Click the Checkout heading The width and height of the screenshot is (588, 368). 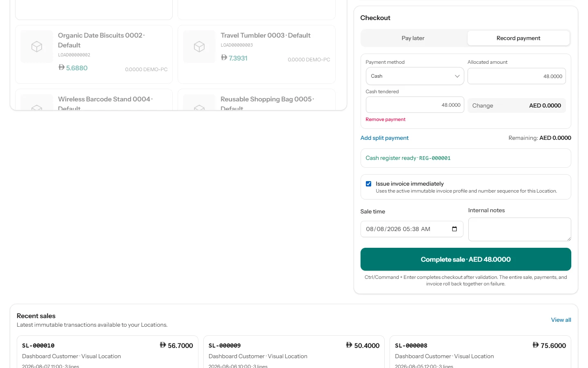point(375,18)
